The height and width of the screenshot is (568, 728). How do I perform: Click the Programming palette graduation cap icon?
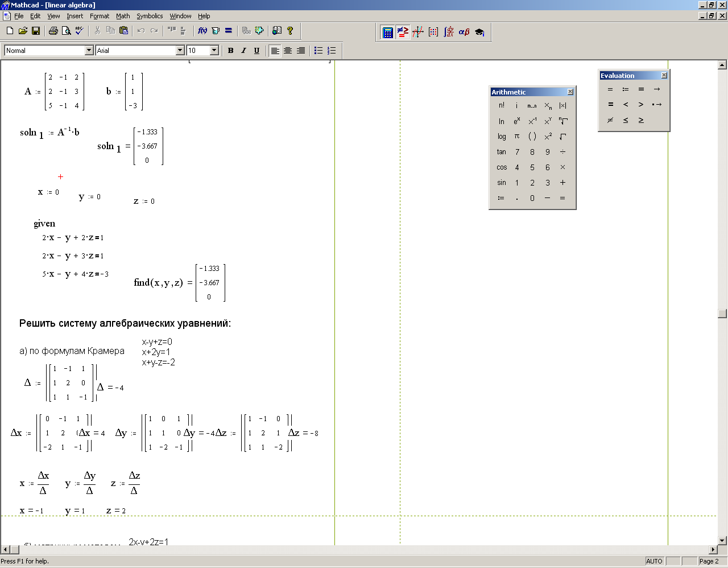click(479, 32)
